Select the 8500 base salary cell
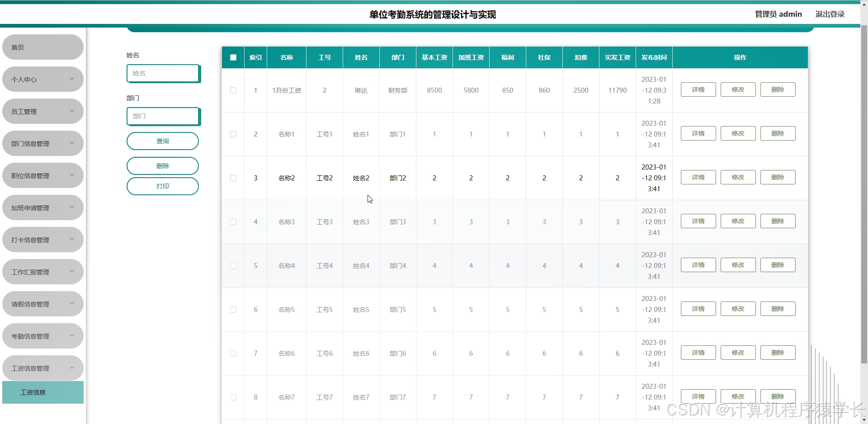Screen dimensions: 868x424 434,90
